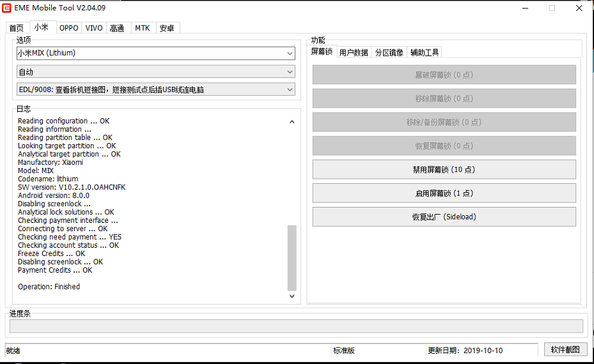
Task: Click the 禁用屏幕锁 (10 点) button
Action: 444,169
